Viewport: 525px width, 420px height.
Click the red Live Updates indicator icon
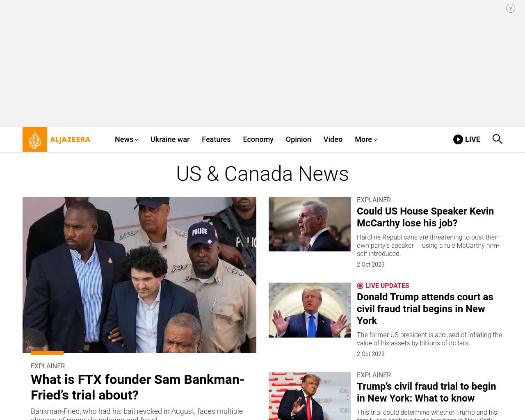360,286
